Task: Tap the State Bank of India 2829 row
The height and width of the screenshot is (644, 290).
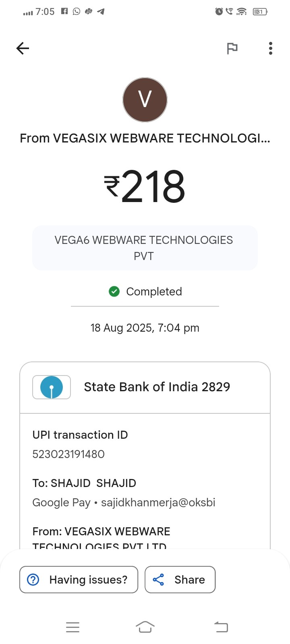Action: pyautogui.click(x=157, y=387)
